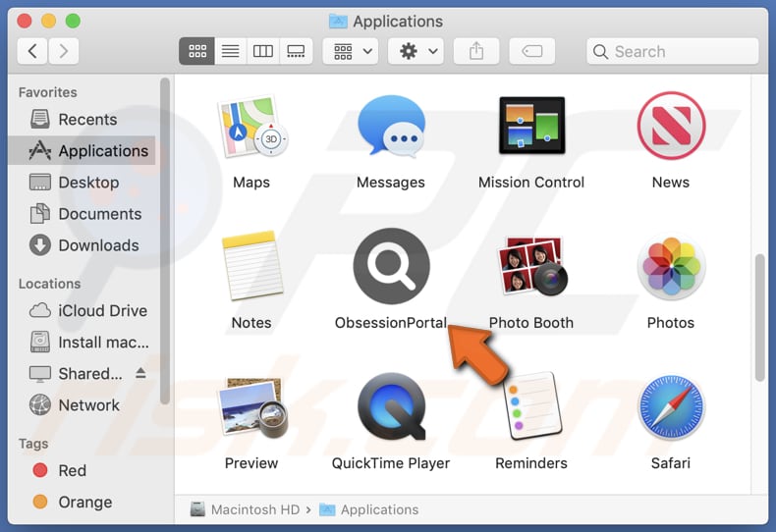The width and height of the screenshot is (776, 532).
Task: Open the News application icon
Action: (x=671, y=126)
